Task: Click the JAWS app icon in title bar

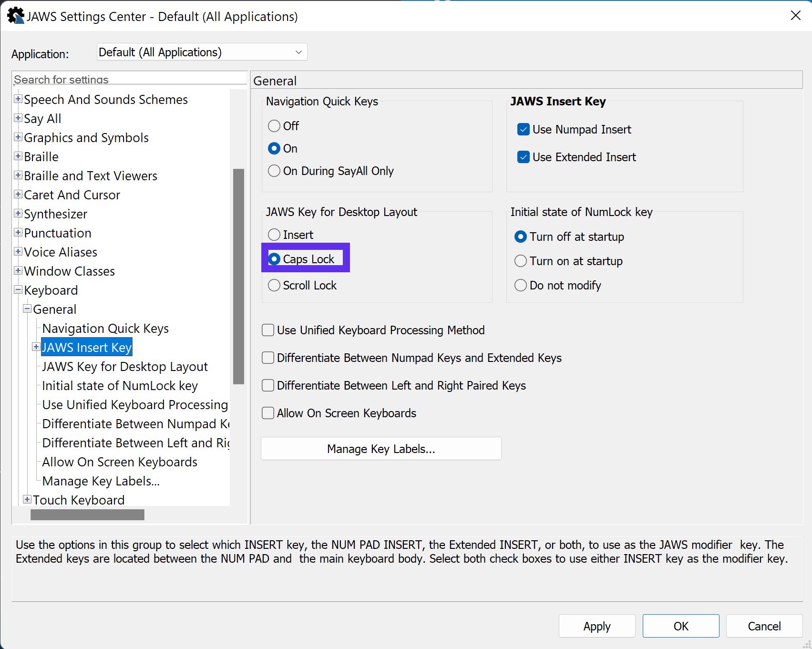Action: pos(15,16)
